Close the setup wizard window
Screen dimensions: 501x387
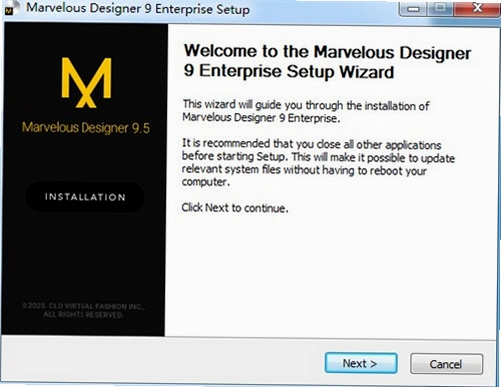478,8
